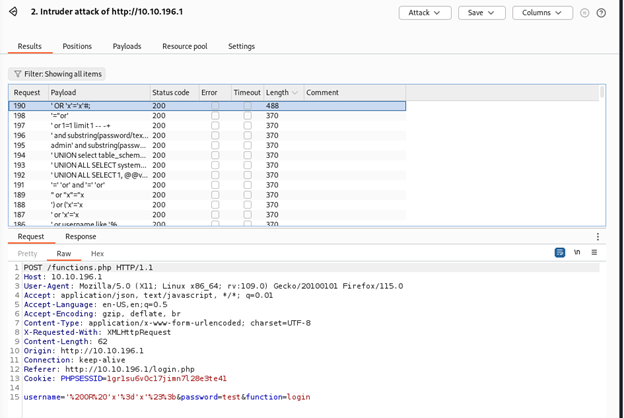Select row 193 UNION ALL SELECT system payload
The image size is (624, 418).
point(207,165)
